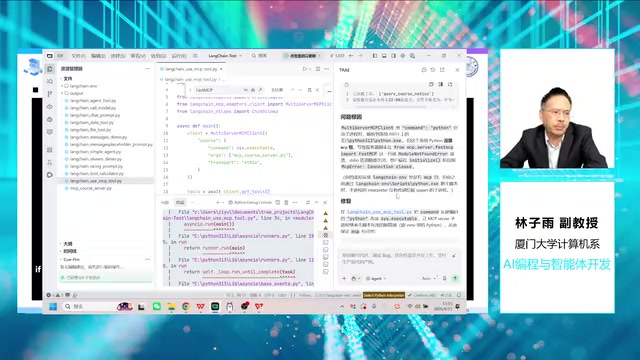Open the 选择(S) menu

coord(118,56)
